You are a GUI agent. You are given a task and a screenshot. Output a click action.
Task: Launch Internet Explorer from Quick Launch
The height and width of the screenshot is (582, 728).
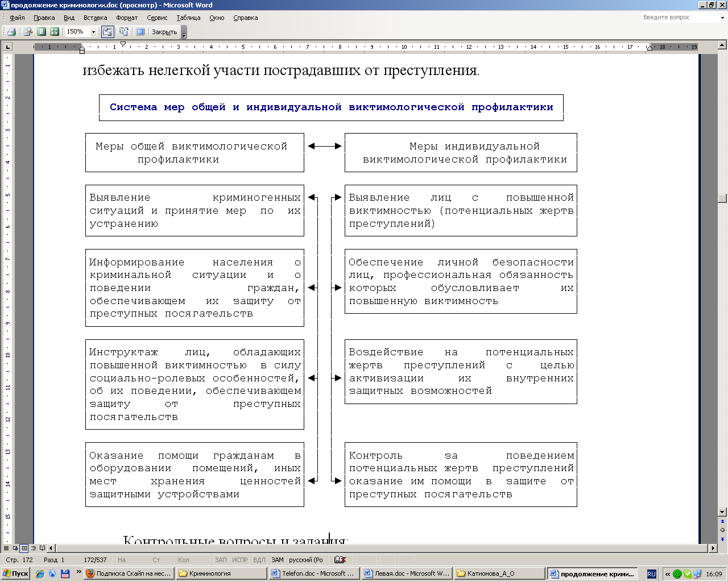click(x=40, y=574)
